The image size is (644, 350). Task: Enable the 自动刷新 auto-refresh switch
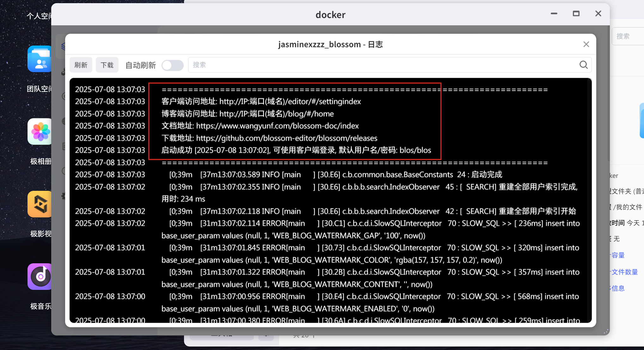pyautogui.click(x=172, y=65)
